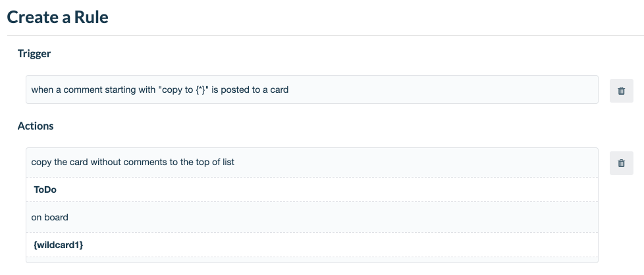644x275 pixels.
Task: Delete the trigger with its trash icon
Action: [621, 91]
